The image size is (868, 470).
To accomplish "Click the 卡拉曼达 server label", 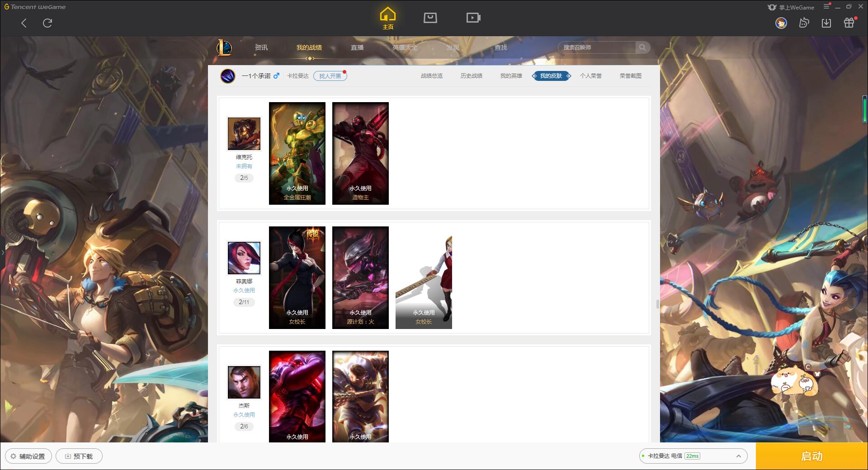I will coord(298,76).
